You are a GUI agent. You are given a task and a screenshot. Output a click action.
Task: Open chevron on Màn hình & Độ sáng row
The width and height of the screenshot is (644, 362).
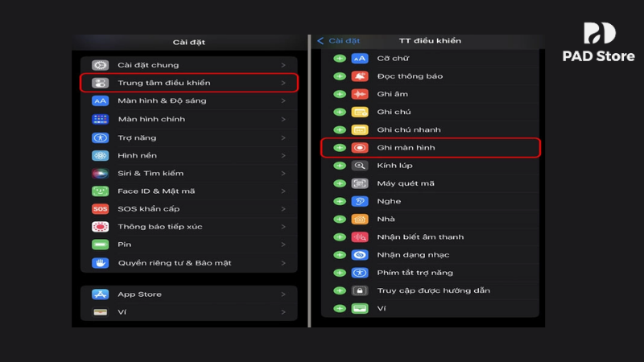(283, 101)
